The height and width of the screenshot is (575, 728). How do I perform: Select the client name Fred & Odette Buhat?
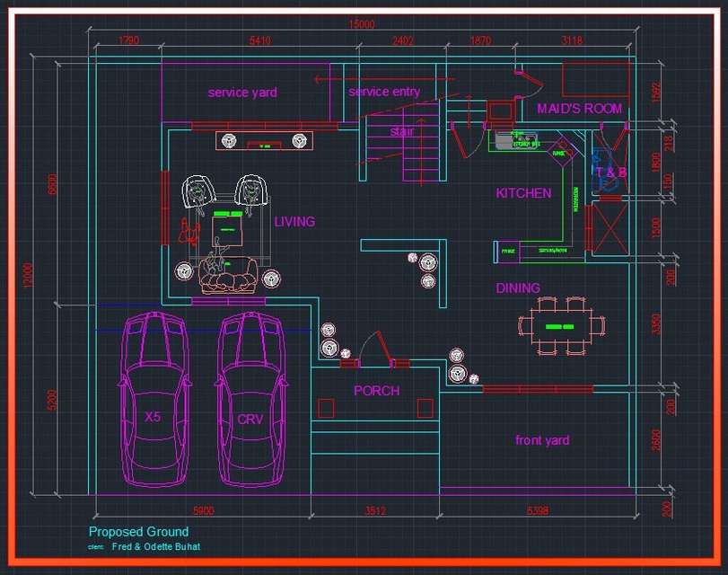(x=157, y=546)
